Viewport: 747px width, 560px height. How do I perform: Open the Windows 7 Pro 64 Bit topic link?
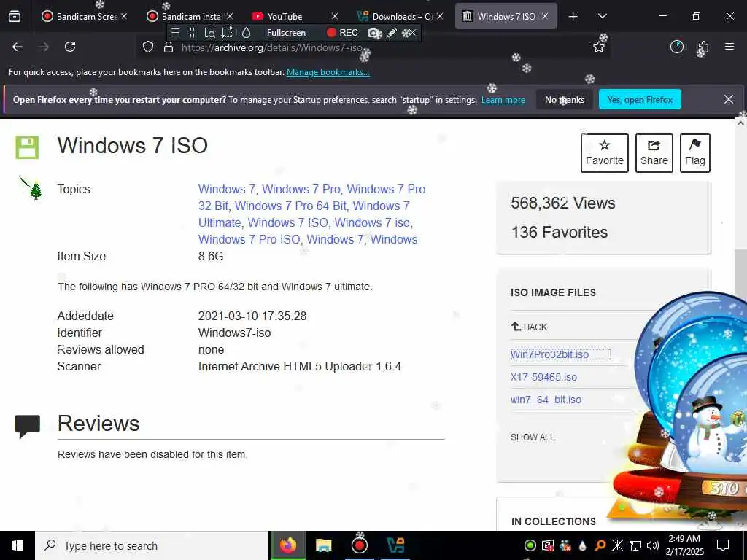tap(290, 206)
